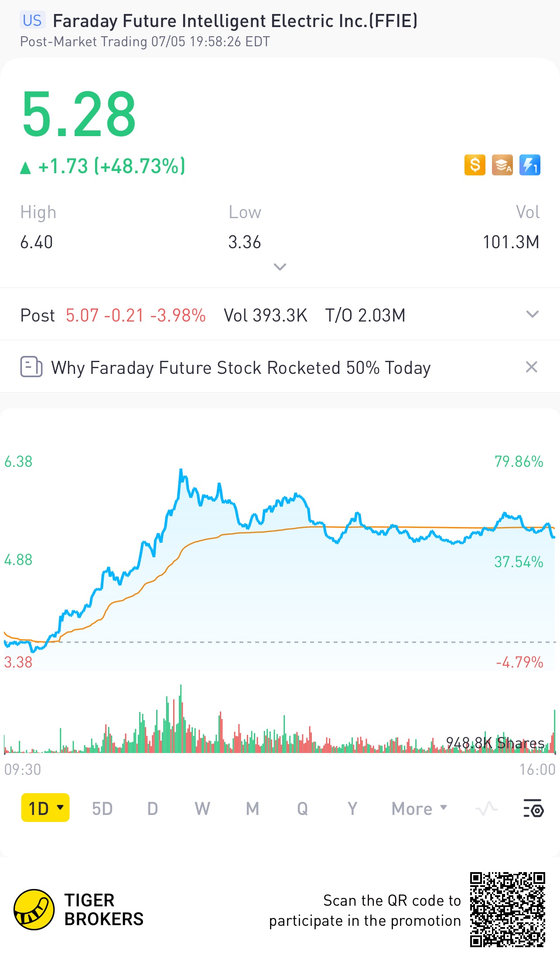
Task: Select the M monthly chart tab
Action: click(253, 808)
